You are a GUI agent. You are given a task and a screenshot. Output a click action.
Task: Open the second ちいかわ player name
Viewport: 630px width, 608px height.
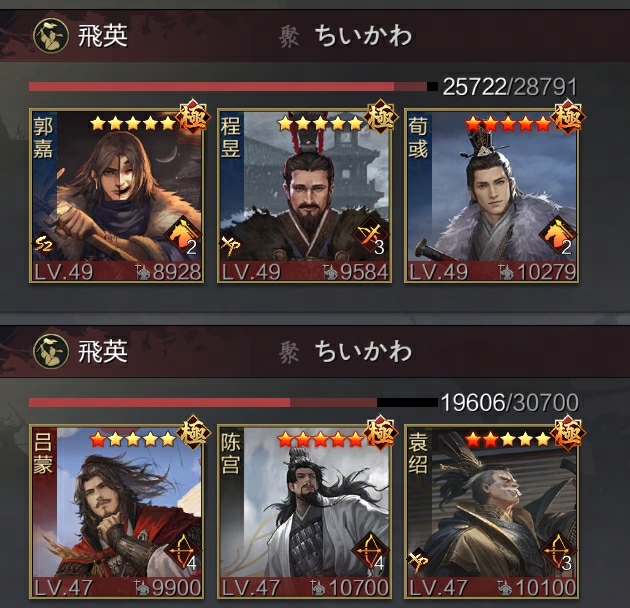(363, 352)
